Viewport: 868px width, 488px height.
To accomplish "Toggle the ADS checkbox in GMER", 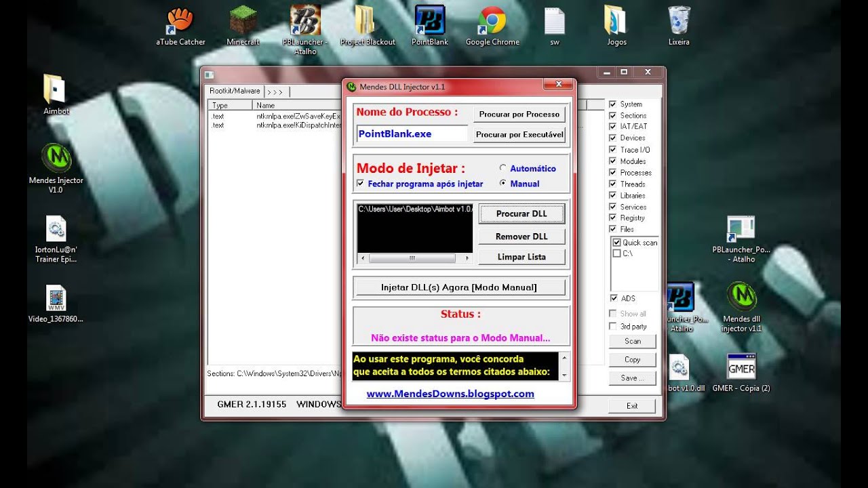I will 613,299.
